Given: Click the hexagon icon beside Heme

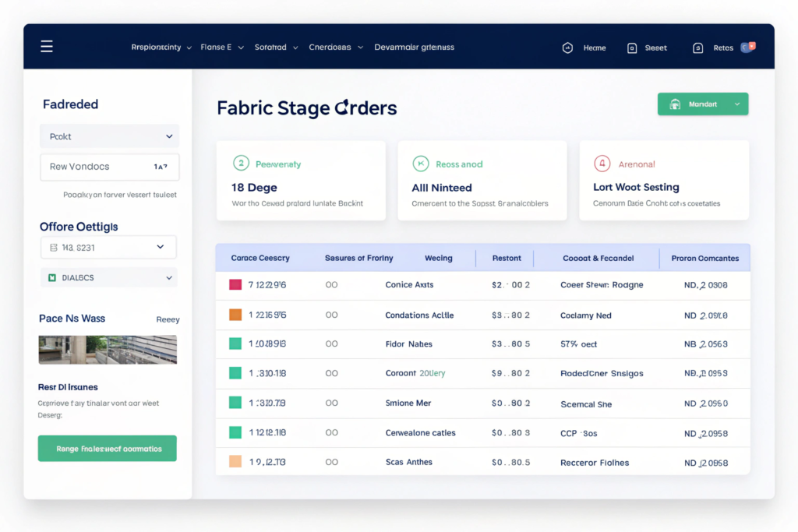Looking at the screenshot, I should coord(567,48).
